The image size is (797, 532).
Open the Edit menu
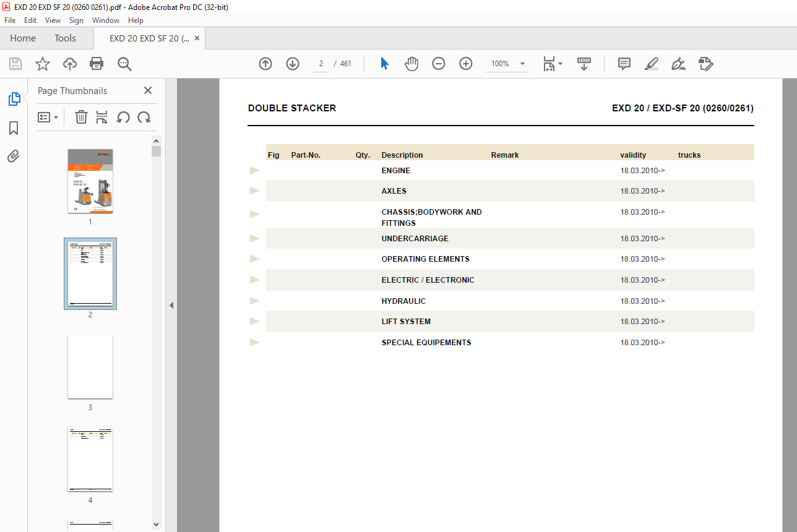[30, 20]
